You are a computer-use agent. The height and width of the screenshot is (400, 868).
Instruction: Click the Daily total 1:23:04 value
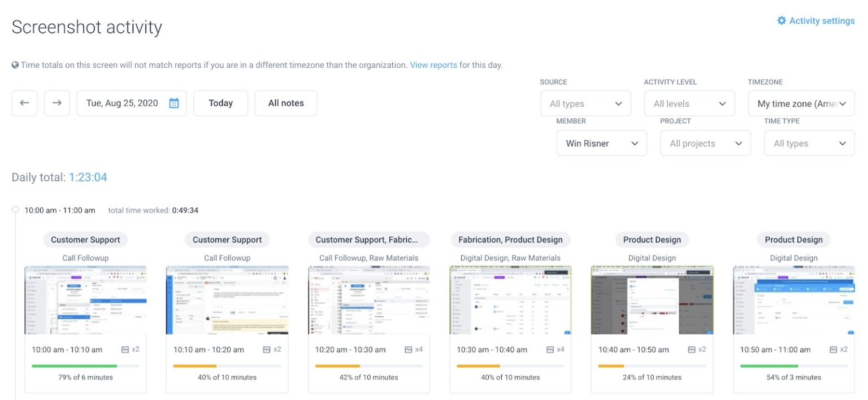click(88, 177)
